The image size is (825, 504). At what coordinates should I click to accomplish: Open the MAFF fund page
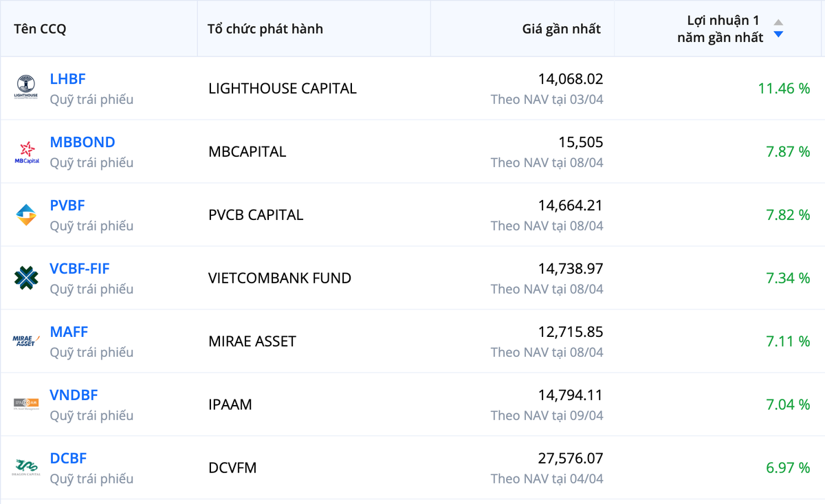coord(69,332)
